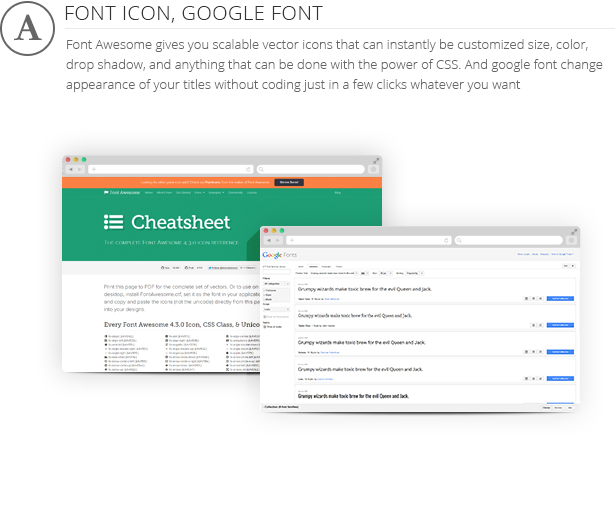
Task: Open the Preview Text dropdown
Action: (334, 273)
